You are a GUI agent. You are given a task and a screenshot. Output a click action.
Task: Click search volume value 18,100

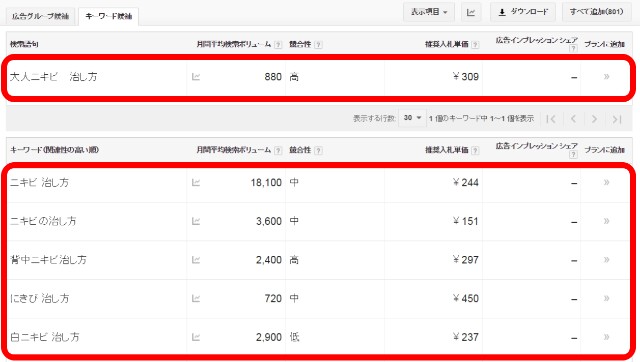click(266, 182)
